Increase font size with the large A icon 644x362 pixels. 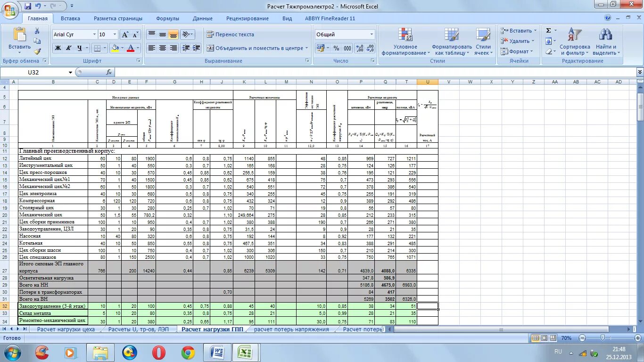click(x=125, y=34)
